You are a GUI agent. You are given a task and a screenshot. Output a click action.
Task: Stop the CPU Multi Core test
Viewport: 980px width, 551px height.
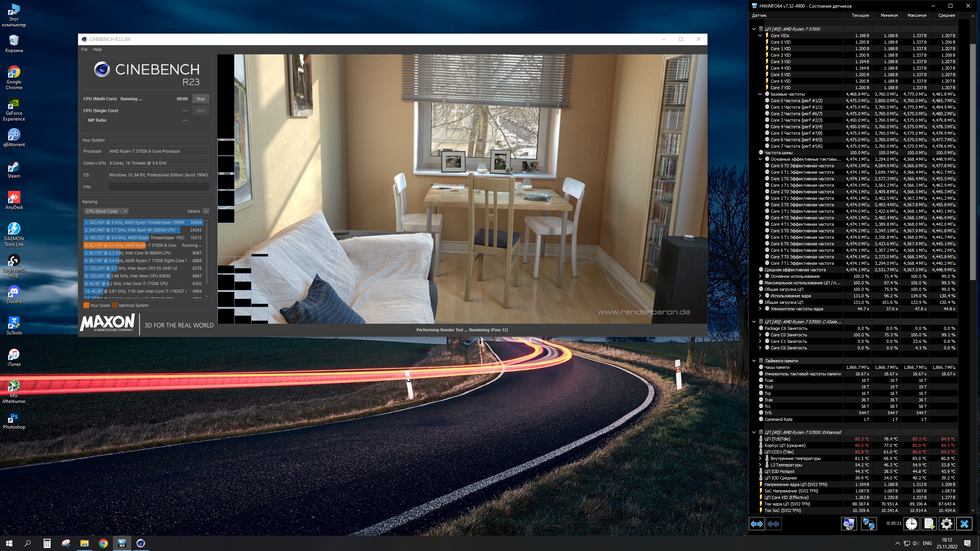point(201,99)
